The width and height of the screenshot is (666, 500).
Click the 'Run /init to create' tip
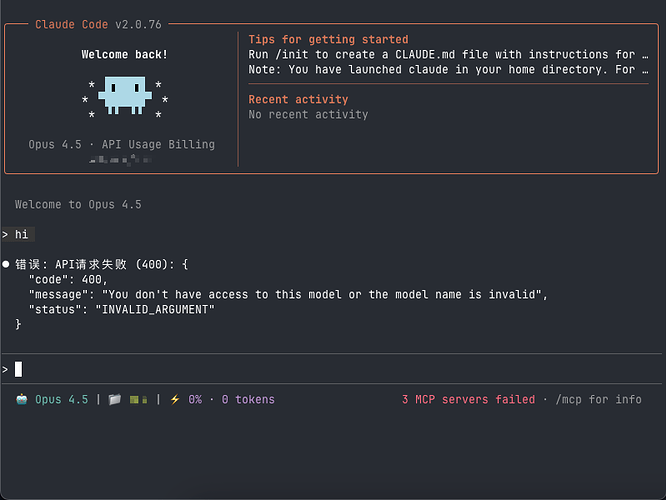coord(448,55)
